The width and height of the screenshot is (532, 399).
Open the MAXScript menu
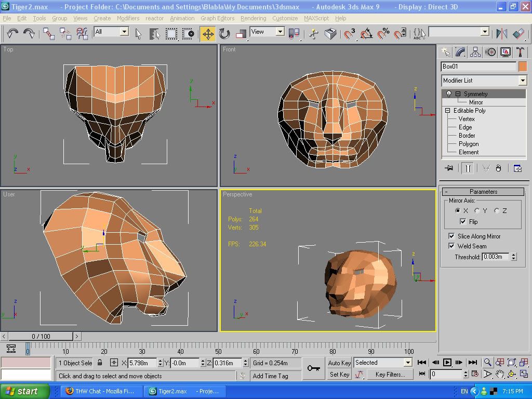pos(316,18)
